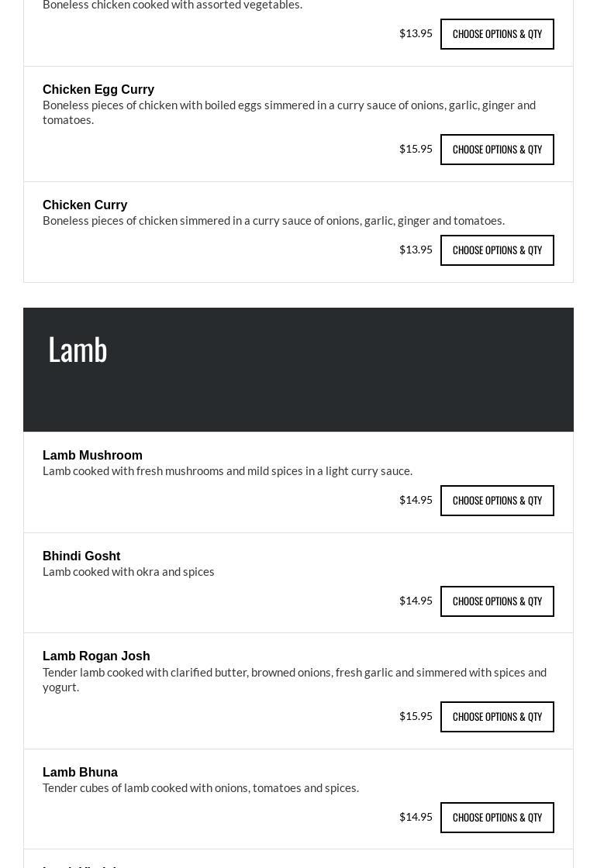
Task: Select the Bhindi Gosht item name
Action: tap(81, 556)
